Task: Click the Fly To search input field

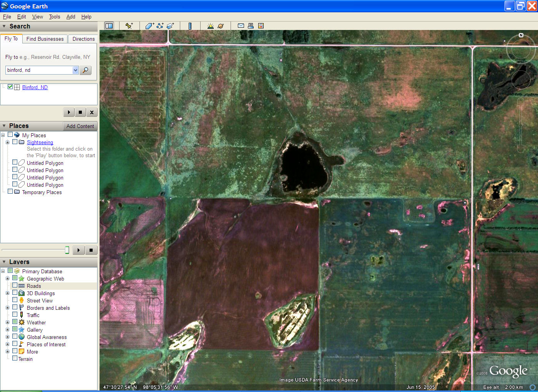Action: tap(39, 70)
